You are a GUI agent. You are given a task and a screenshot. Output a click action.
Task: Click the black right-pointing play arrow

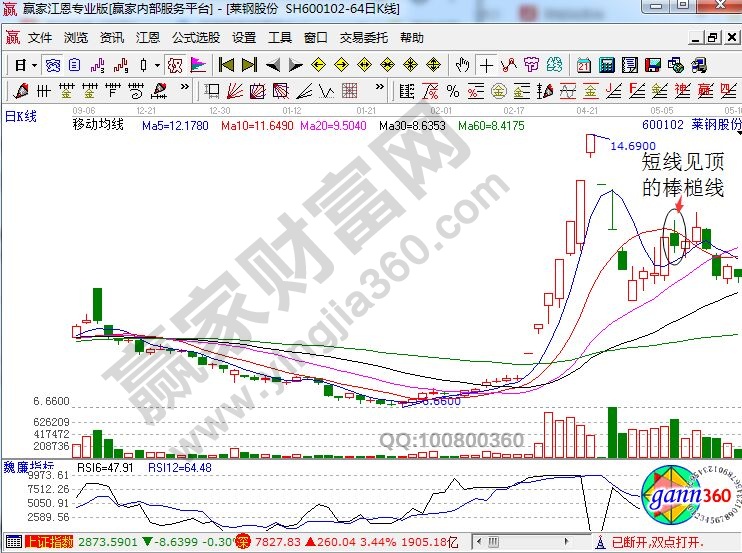coord(295,65)
